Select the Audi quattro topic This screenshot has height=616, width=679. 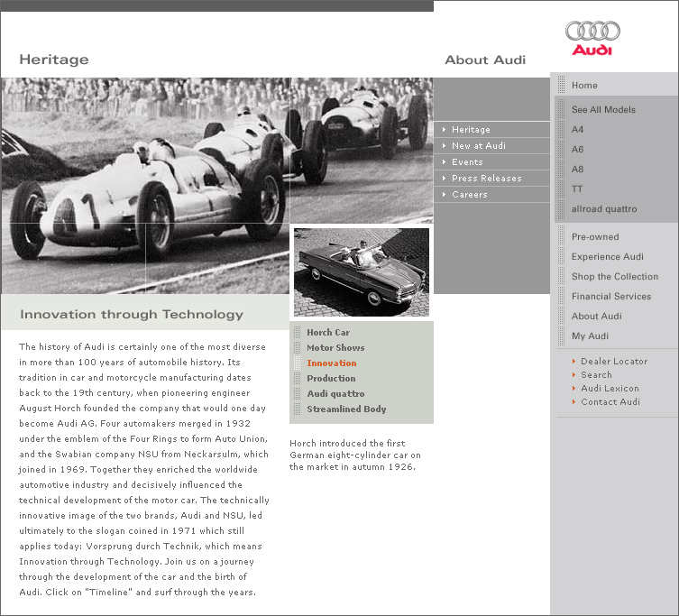pyautogui.click(x=335, y=393)
